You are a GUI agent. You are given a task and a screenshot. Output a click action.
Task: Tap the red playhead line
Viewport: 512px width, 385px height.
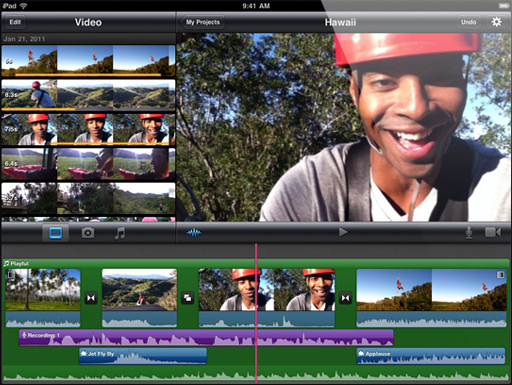click(x=256, y=313)
